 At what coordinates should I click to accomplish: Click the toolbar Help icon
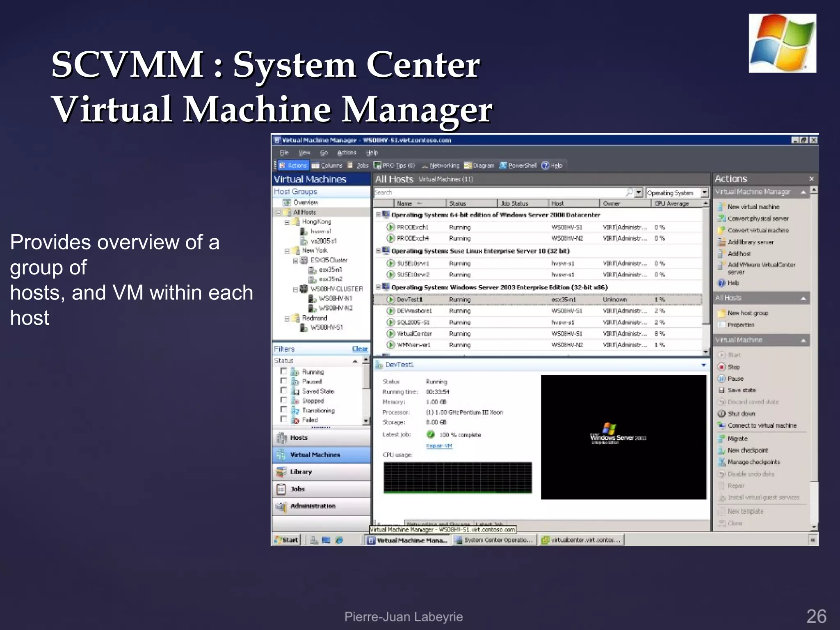[552, 165]
